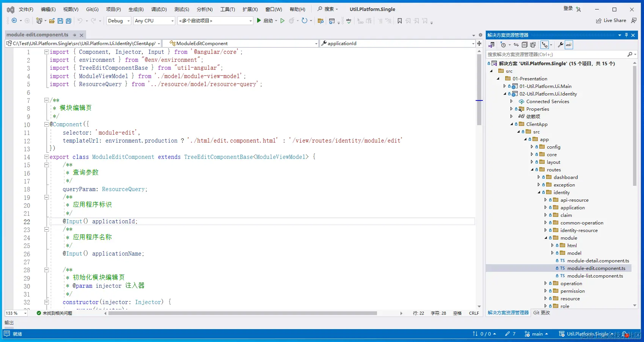The width and height of the screenshot is (644, 342).
Task: Expand the html folder under module
Action: point(552,245)
